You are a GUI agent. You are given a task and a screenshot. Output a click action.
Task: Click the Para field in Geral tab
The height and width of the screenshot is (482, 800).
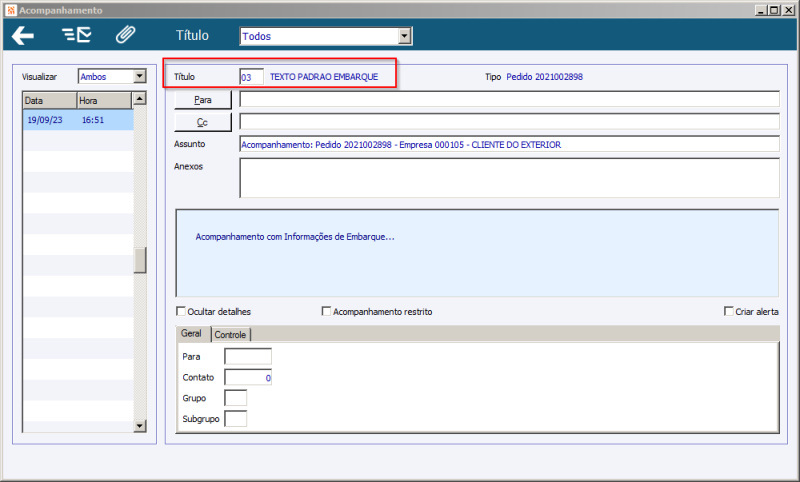pyautogui.click(x=248, y=357)
